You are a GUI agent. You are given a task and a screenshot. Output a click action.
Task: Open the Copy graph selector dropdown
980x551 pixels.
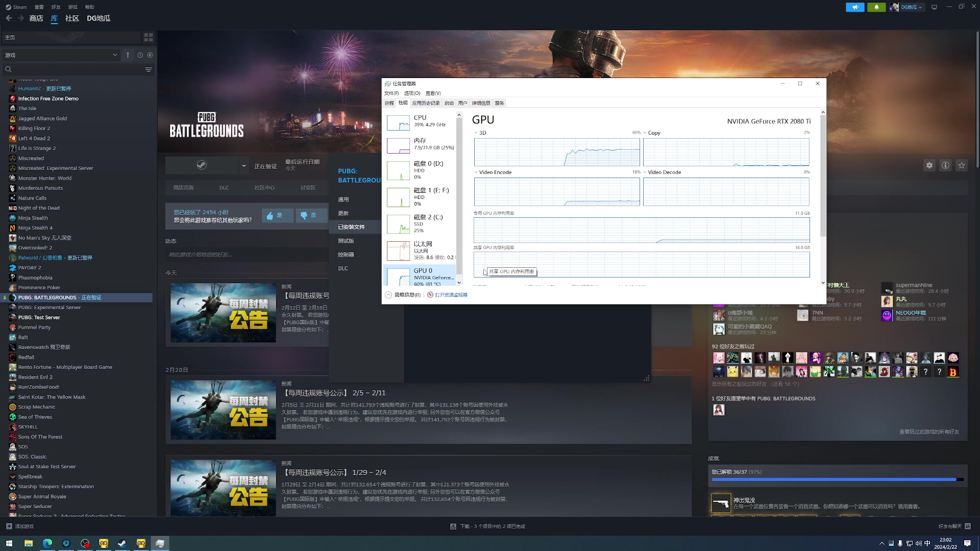[652, 133]
